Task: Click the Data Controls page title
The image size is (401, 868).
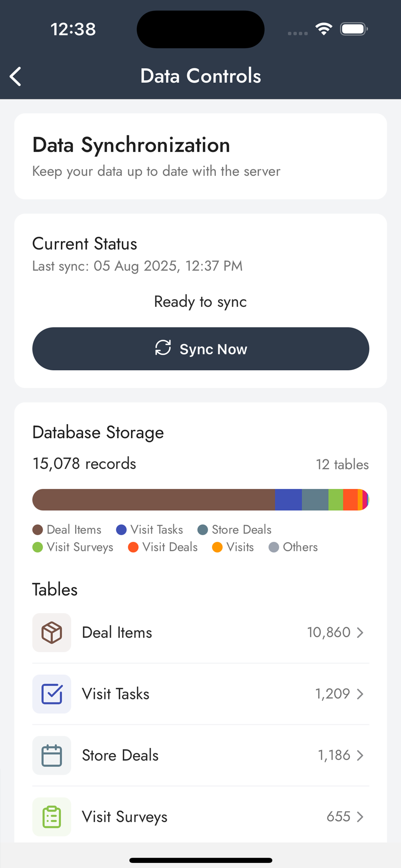Action: click(x=201, y=76)
